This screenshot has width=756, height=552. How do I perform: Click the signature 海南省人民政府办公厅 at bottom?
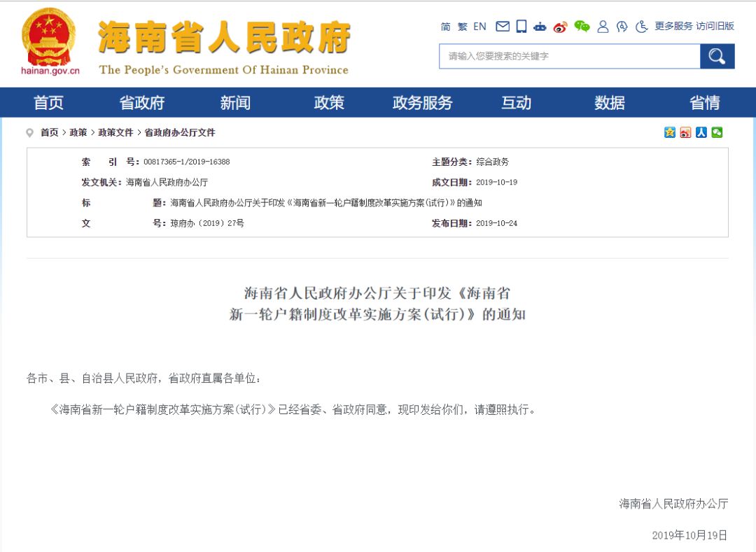coord(673,504)
